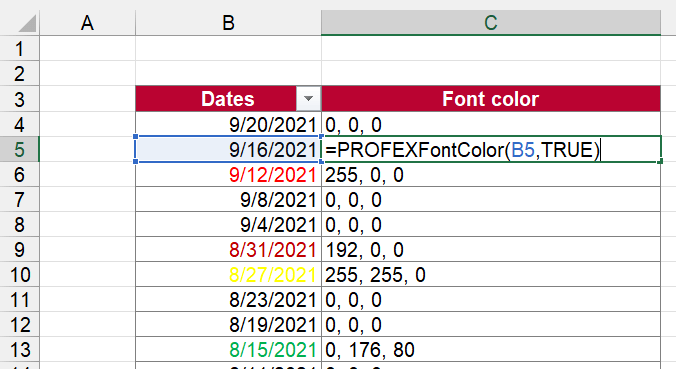Image resolution: width=676 pixels, height=369 pixels.
Task: Click empty cell A3
Action: coord(88,99)
